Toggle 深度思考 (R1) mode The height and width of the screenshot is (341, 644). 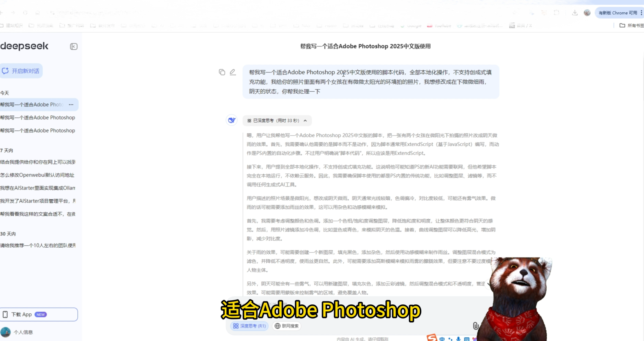(x=249, y=326)
